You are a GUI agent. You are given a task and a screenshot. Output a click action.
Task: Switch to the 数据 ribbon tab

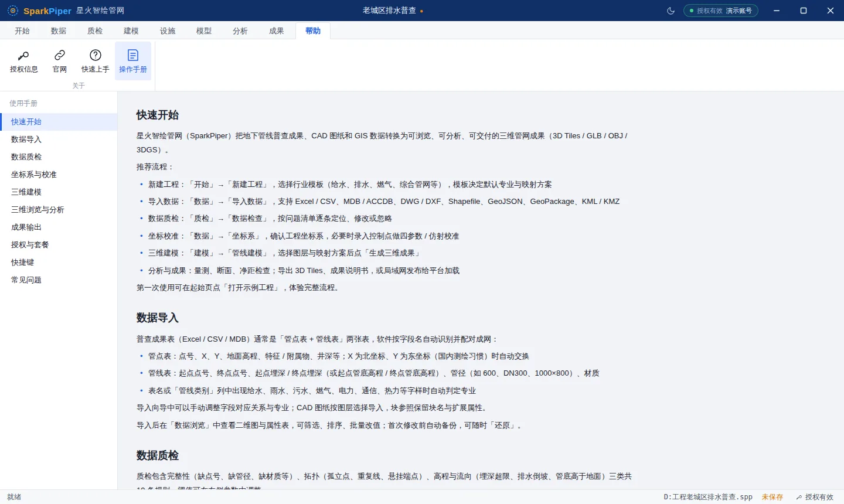[x=59, y=31]
